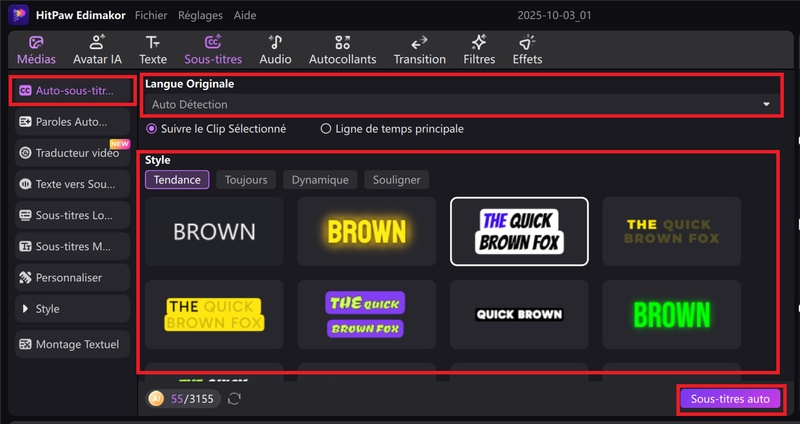Open the Transition panel
Image resolution: width=800 pixels, height=424 pixels.
tap(420, 50)
